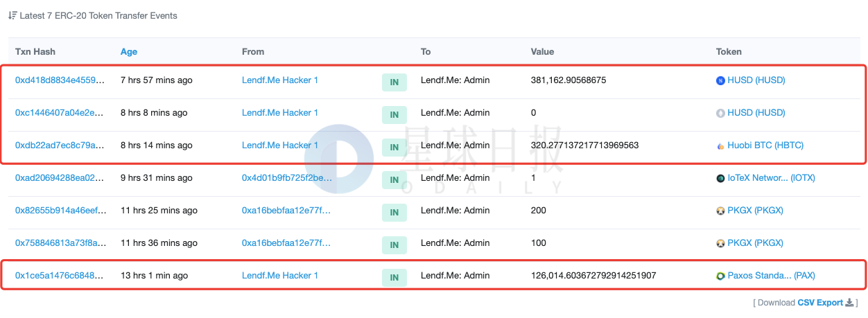Open sender address 0x4d01b9fb725f2be
The width and height of the screenshot is (868, 318).
(x=286, y=178)
